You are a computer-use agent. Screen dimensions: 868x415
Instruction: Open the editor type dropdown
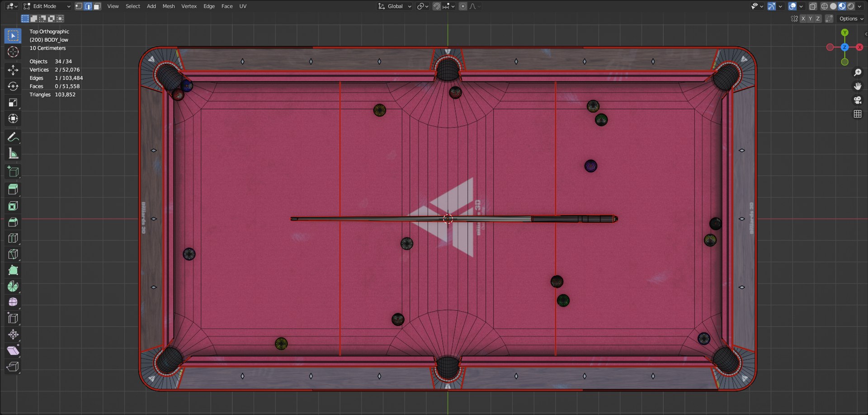click(x=12, y=6)
